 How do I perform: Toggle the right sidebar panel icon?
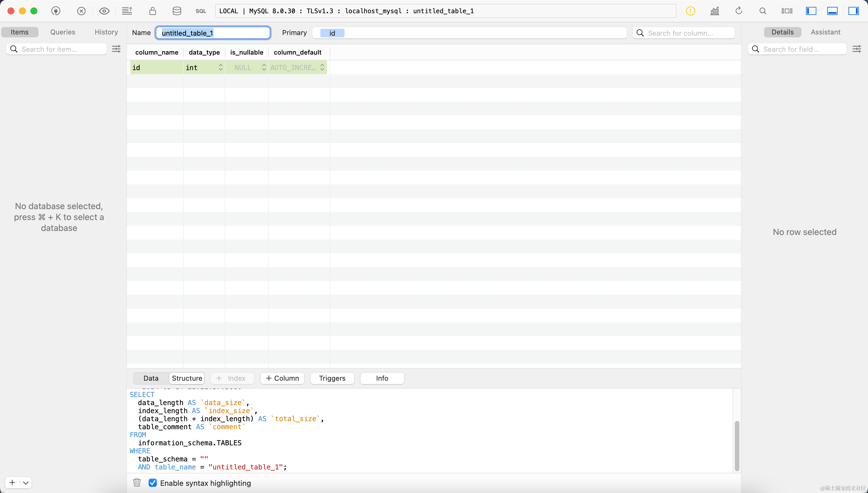coord(853,11)
